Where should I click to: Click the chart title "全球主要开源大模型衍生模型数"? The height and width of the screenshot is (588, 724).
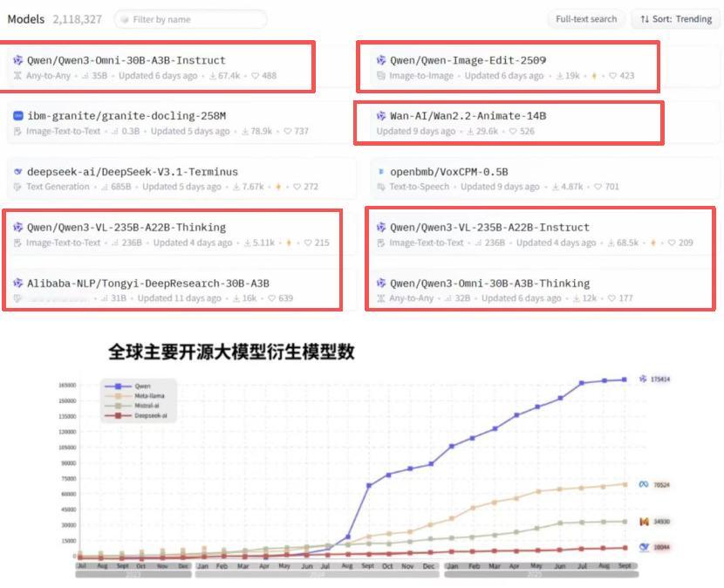coord(231,352)
